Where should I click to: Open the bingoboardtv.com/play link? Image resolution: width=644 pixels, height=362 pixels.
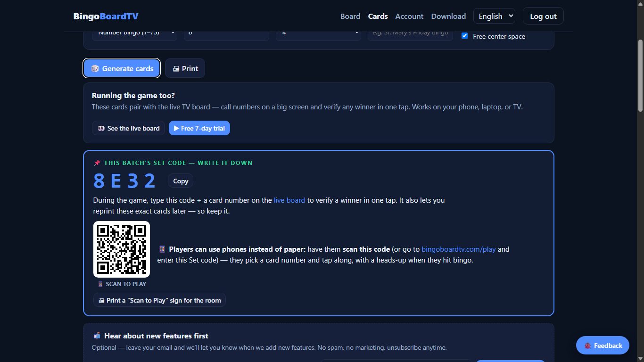pos(459,249)
